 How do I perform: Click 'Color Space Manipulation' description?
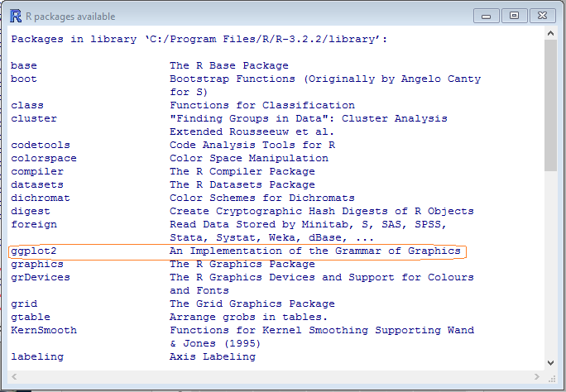249,158
